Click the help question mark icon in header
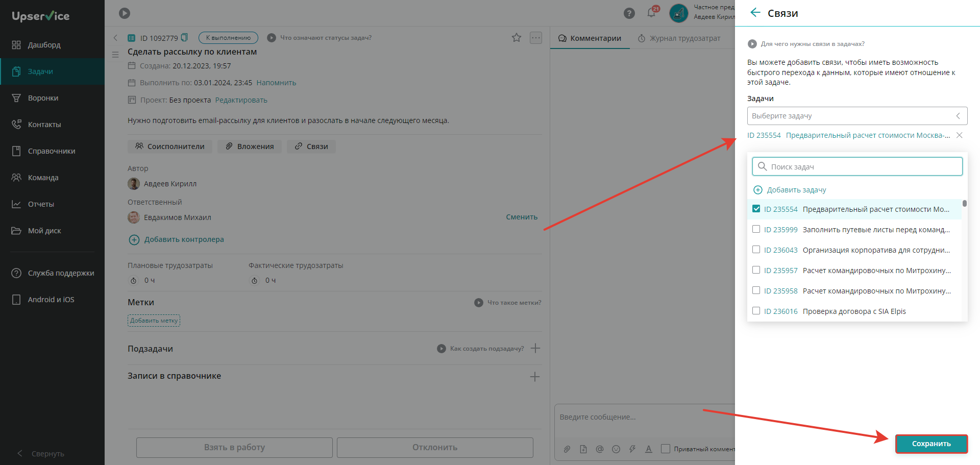 click(629, 13)
